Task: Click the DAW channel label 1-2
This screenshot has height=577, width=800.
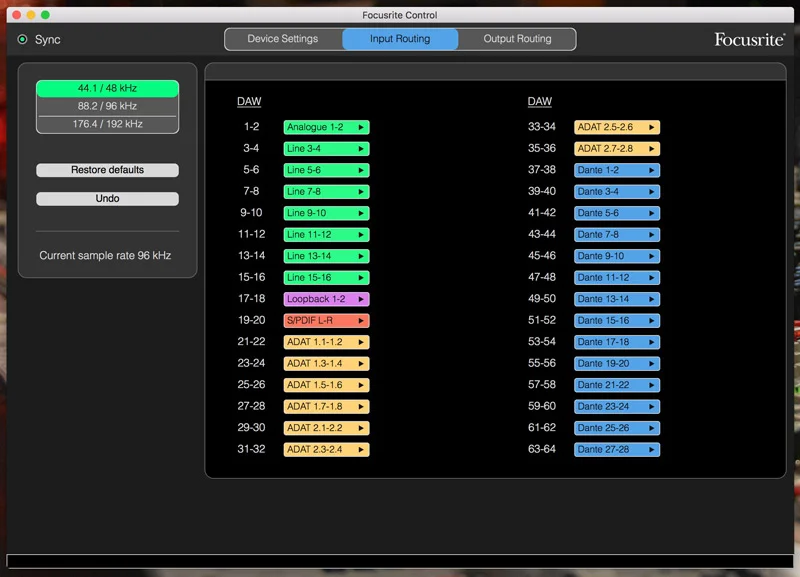Action: pos(252,127)
